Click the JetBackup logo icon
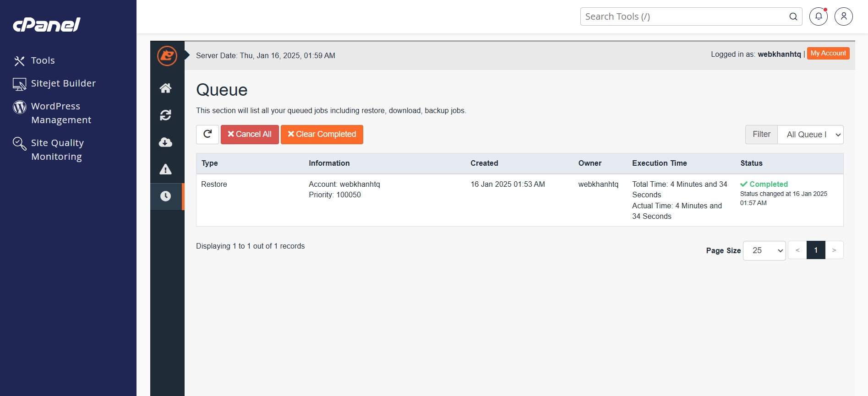 coord(167,56)
